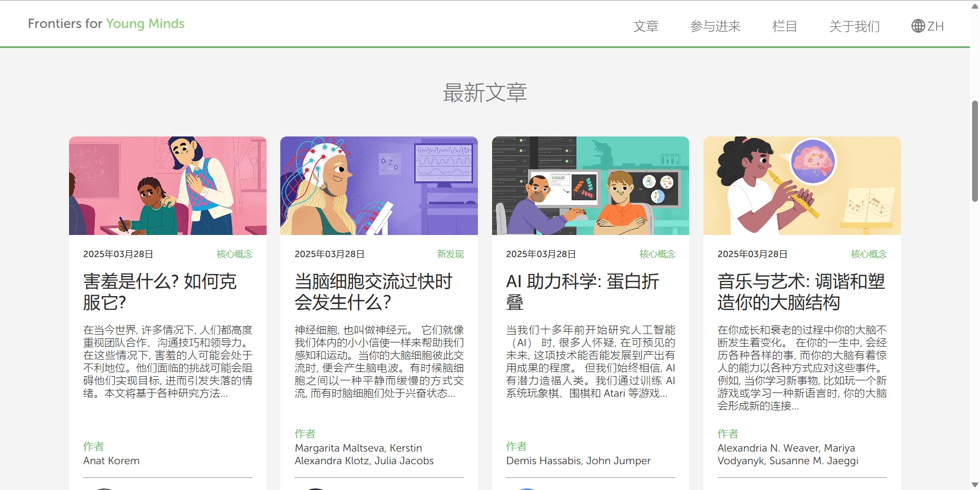The image size is (980, 490).
Task: Open article titled 害羞是什么? 如何克服它?
Action: (160, 292)
